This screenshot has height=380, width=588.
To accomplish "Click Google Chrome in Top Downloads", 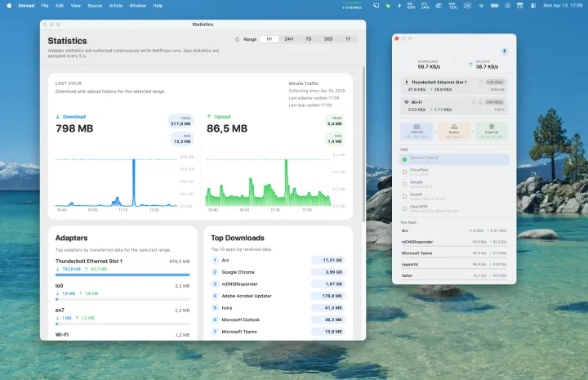I will [x=238, y=272].
